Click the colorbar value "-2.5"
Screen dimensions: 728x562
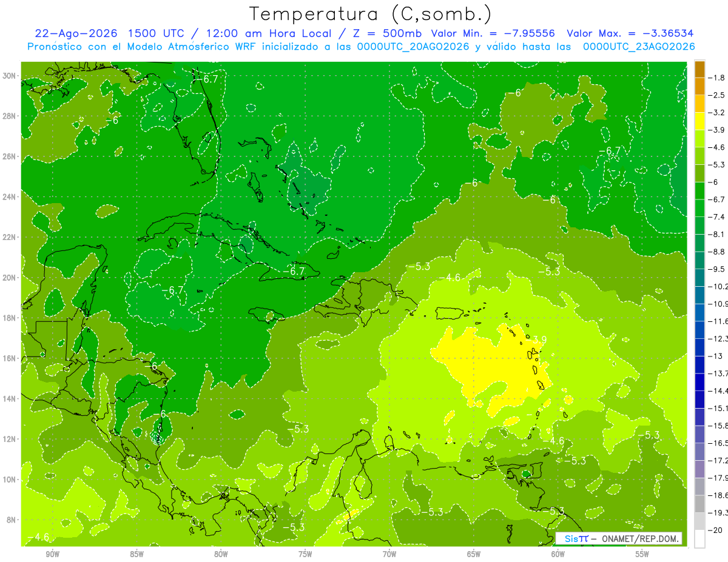point(716,95)
